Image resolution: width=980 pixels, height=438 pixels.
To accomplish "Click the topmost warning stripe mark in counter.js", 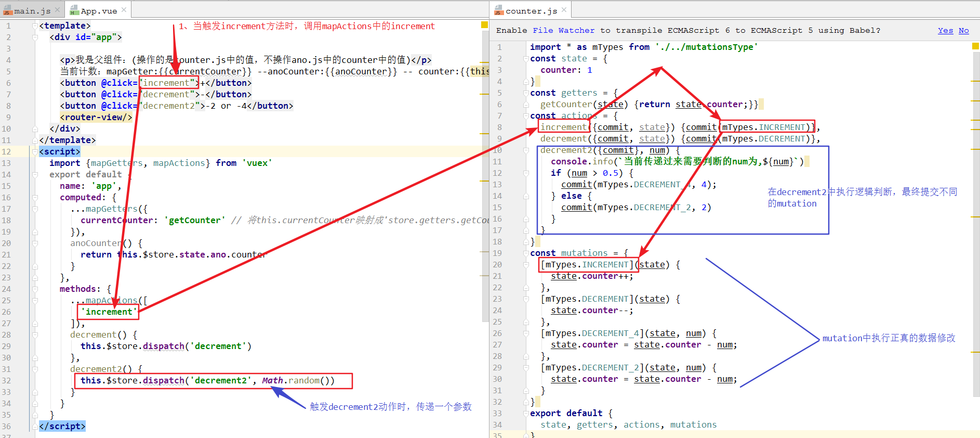I will pyautogui.click(x=975, y=81).
